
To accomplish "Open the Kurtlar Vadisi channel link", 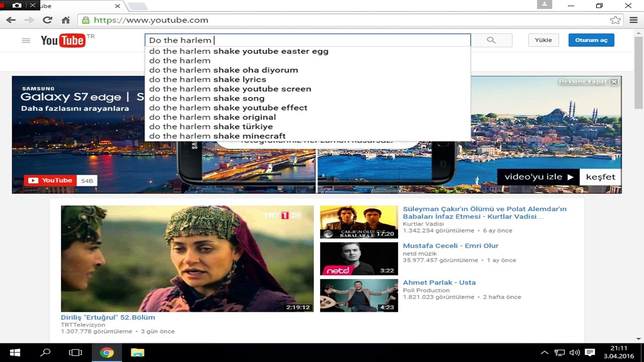I will (x=423, y=224).
